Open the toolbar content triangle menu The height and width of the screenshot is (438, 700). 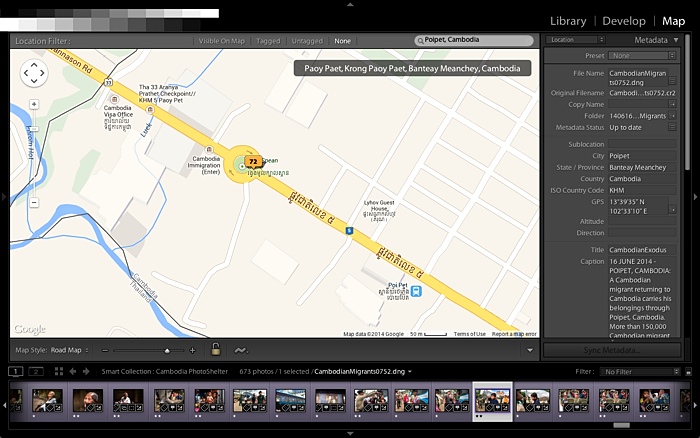[x=530, y=350]
